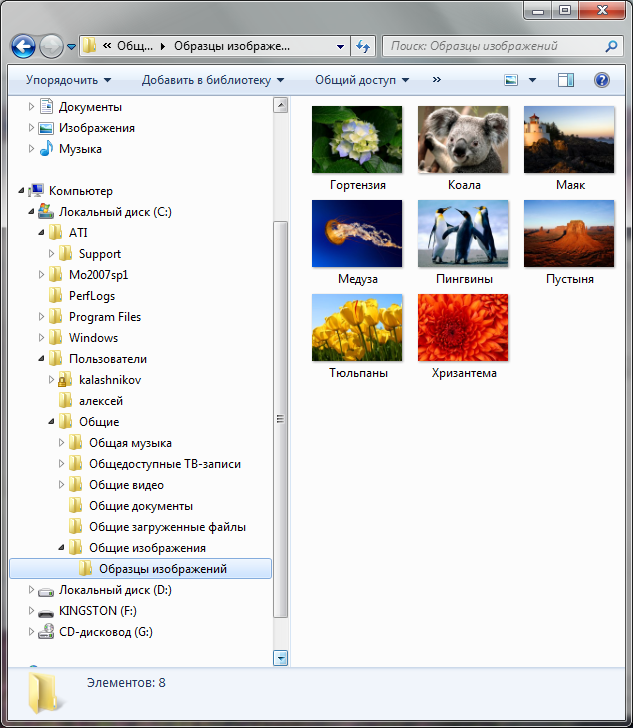This screenshot has height=728, width=633.
Task: Click the Program Files folder icon
Action: pos(56,316)
